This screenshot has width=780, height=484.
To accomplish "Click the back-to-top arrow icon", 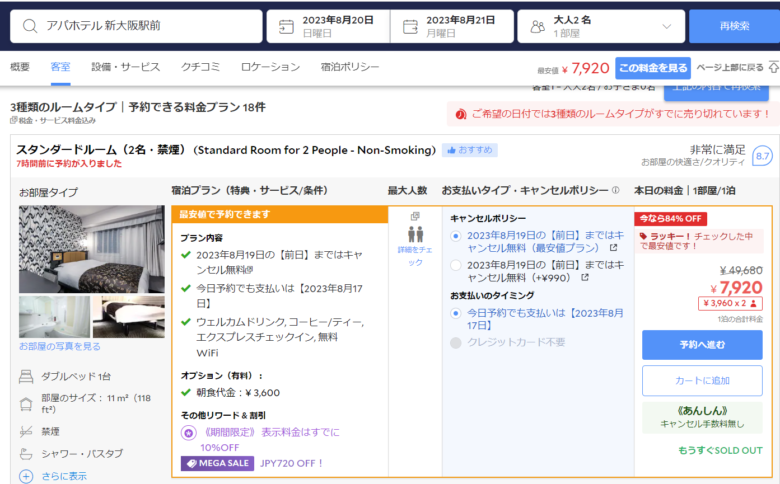I will 772,68.
